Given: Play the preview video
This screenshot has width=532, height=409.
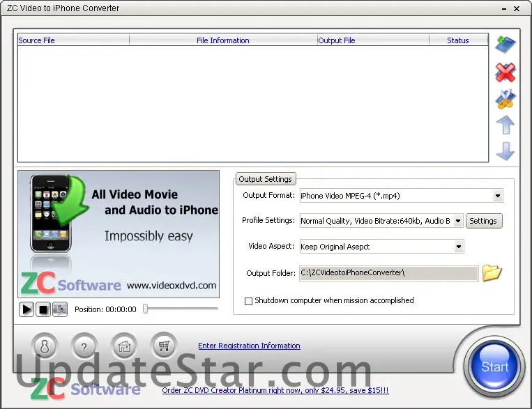Looking at the screenshot, I should pyautogui.click(x=26, y=309).
